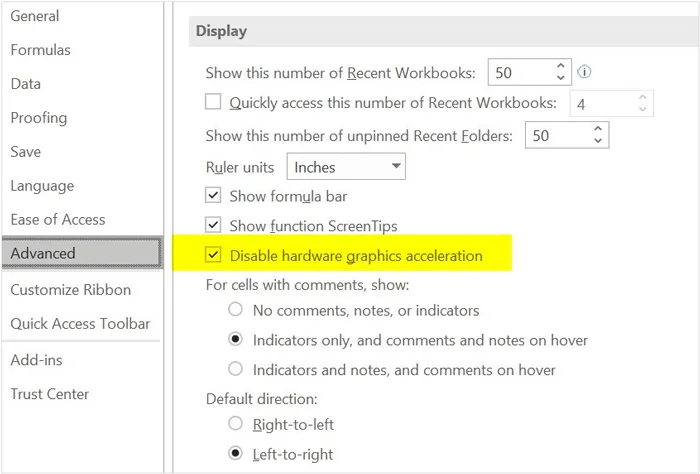The width and height of the screenshot is (700, 474).
Task: Select Indicators only, comments on hover
Action: (x=235, y=339)
